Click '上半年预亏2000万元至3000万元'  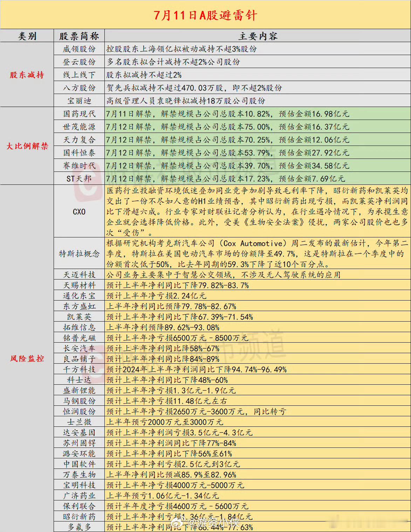[x=165, y=422]
